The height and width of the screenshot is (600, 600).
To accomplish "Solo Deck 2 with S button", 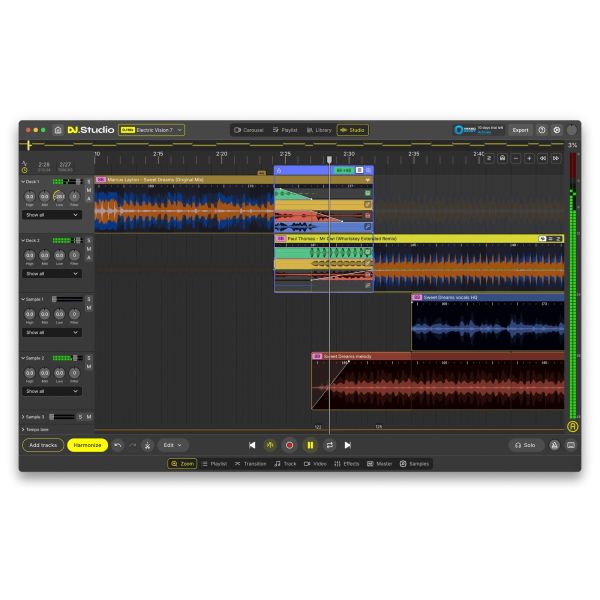I will tap(89, 240).
